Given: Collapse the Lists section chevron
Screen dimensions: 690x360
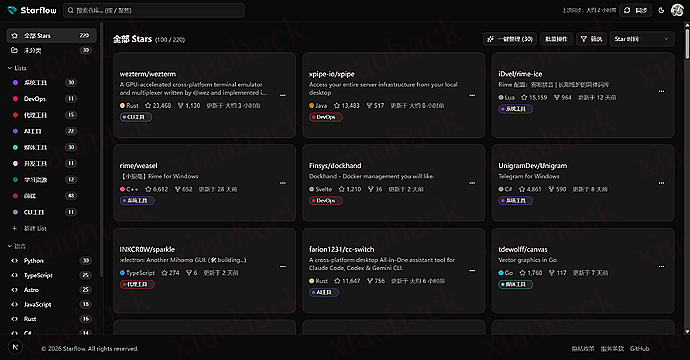Looking at the screenshot, I should [x=10, y=68].
